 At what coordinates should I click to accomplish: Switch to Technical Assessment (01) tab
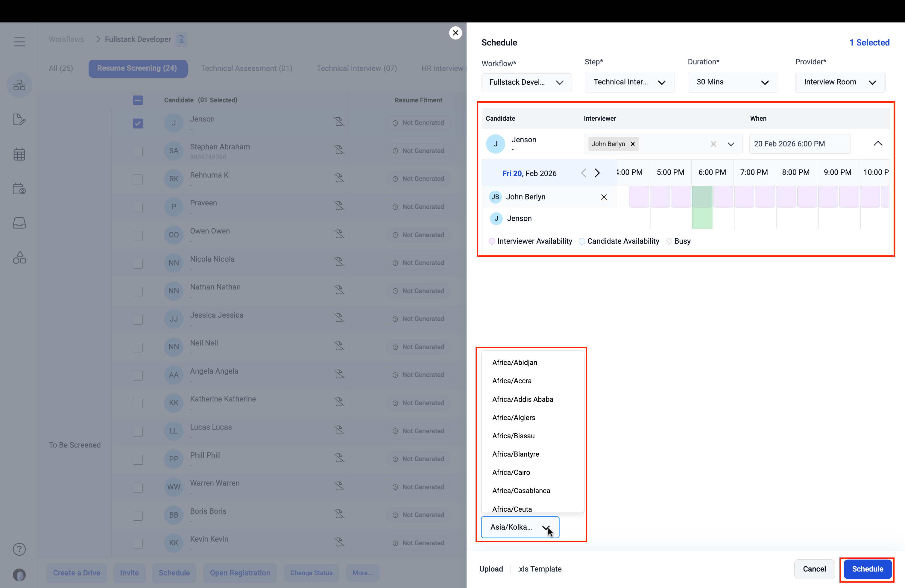click(x=246, y=68)
